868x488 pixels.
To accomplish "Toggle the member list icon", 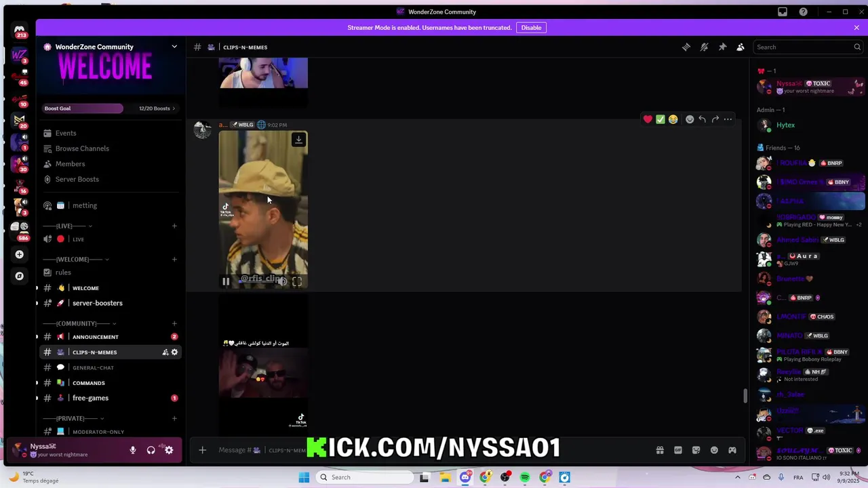I will pos(741,47).
